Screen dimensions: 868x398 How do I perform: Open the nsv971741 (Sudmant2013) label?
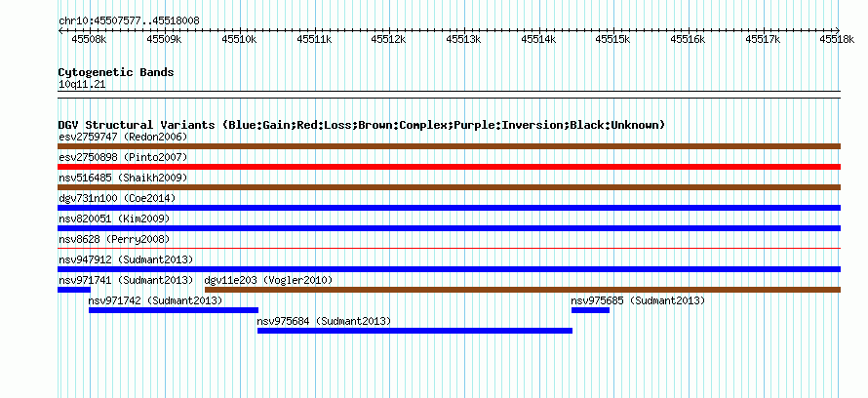click(x=126, y=280)
